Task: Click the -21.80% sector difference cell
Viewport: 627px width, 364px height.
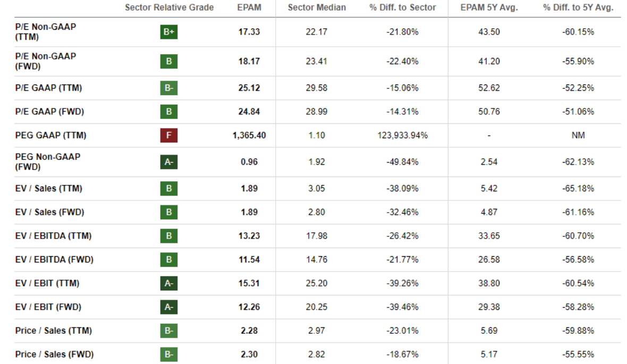Action: pos(402,32)
